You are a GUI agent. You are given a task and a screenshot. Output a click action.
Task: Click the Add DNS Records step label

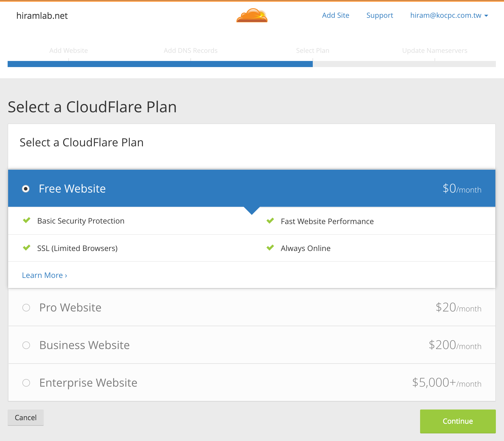coord(191,50)
